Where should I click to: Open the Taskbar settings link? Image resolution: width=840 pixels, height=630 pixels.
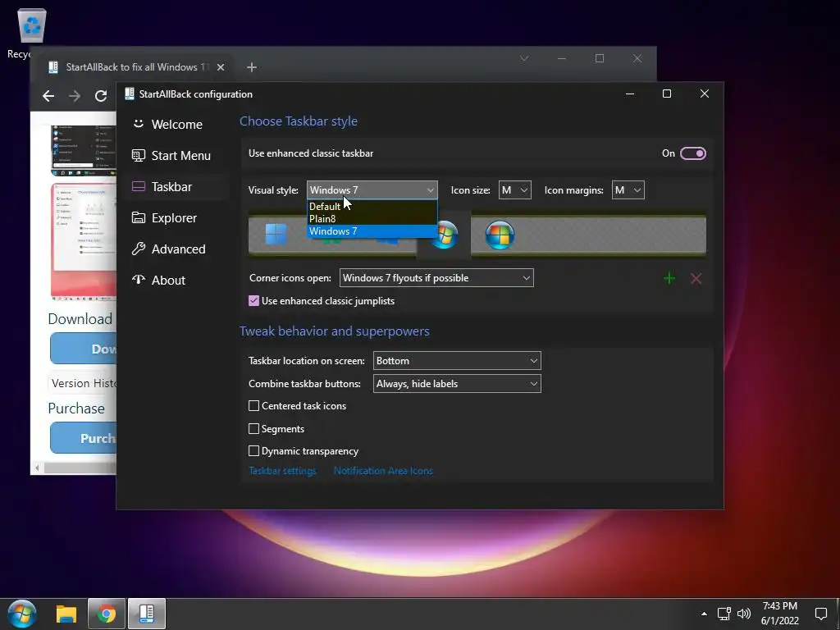pos(282,470)
